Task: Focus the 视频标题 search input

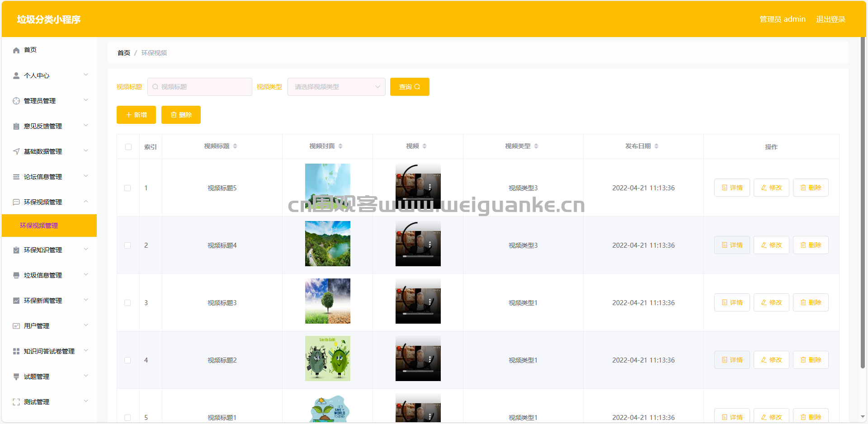Action: (200, 87)
